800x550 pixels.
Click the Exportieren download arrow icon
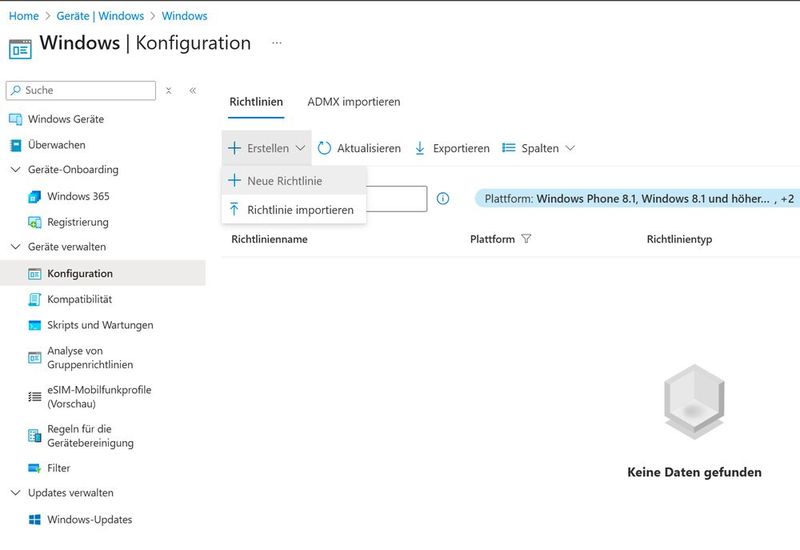pos(420,148)
